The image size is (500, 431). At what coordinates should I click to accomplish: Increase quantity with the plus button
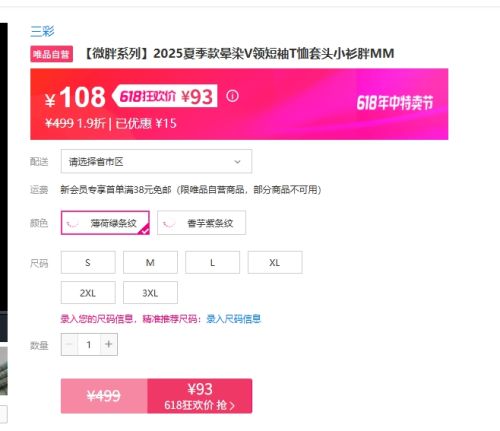click(x=109, y=344)
